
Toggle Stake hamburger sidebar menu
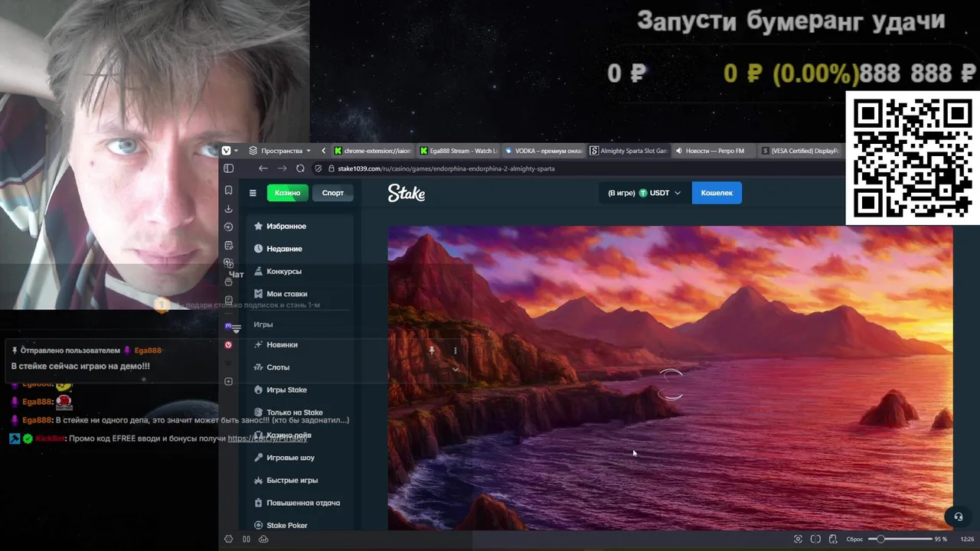pyautogui.click(x=253, y=193)
